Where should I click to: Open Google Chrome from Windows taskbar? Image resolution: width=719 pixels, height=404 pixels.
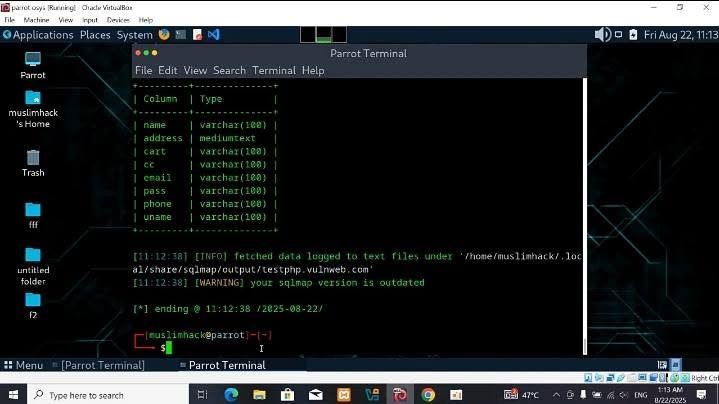[428, 394]
